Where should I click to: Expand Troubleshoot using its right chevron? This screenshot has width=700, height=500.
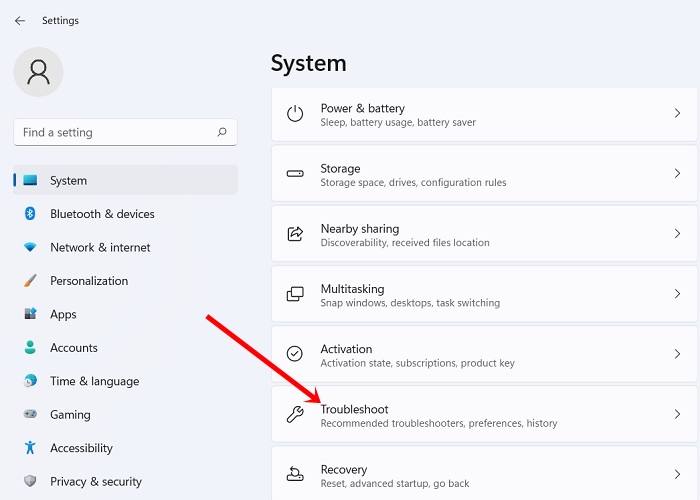(677, 415)
